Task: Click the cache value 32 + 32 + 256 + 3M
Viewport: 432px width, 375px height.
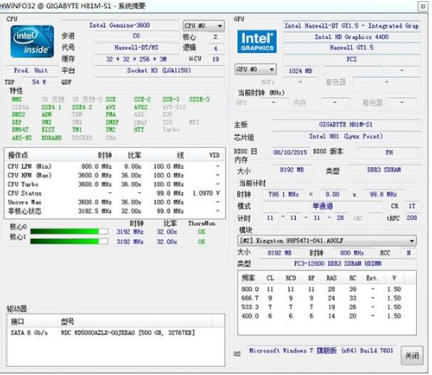Action: pos(136,59)
